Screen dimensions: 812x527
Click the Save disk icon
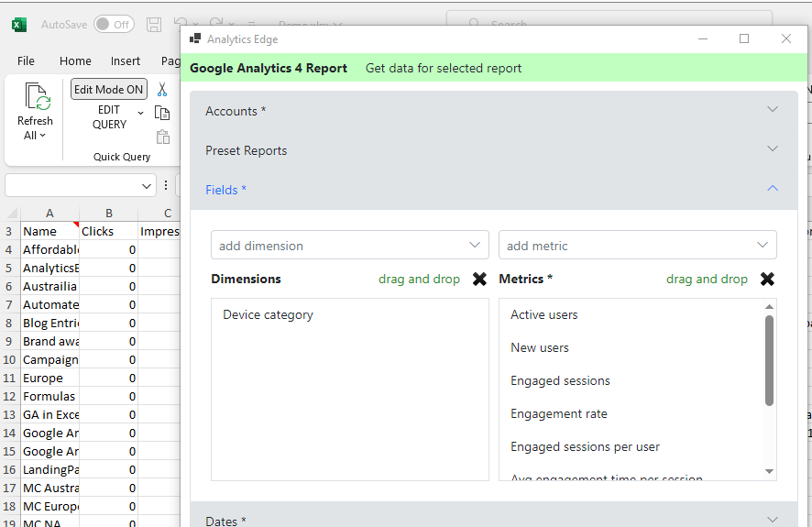(154, 25)
